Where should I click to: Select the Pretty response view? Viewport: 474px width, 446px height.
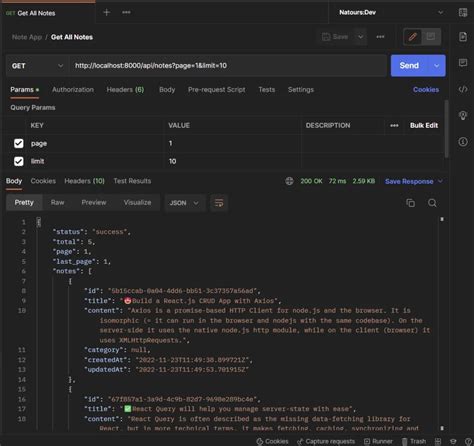click(24, 202)
